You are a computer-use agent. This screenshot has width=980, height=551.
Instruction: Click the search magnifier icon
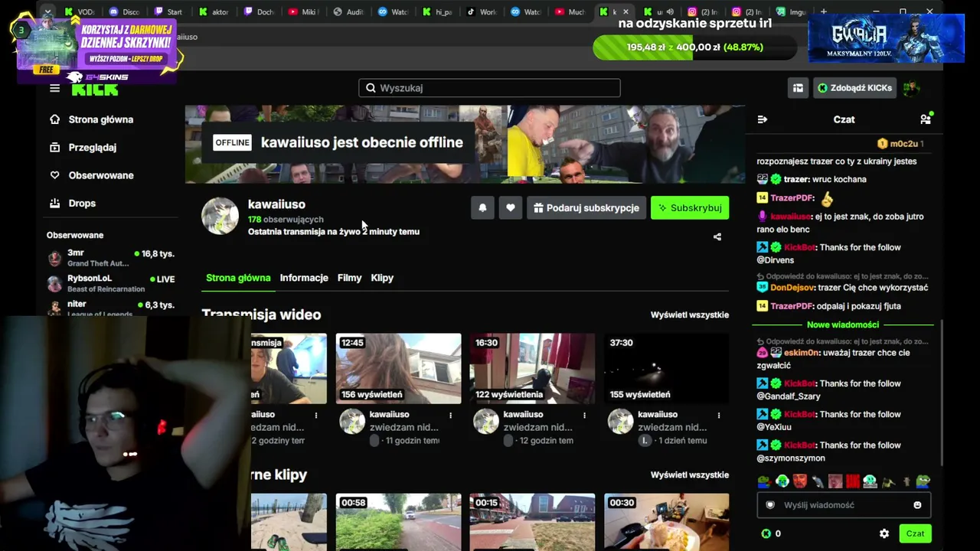(x=371, y=88)
